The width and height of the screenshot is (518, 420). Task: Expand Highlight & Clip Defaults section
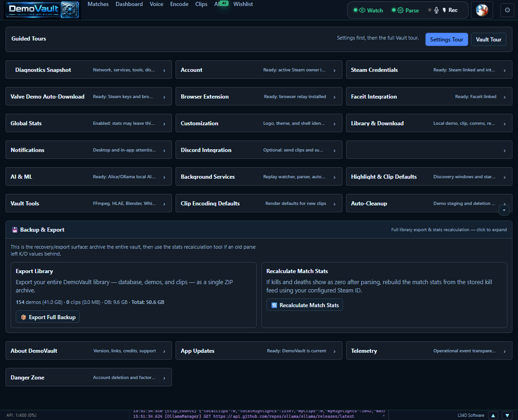[429, 177]
